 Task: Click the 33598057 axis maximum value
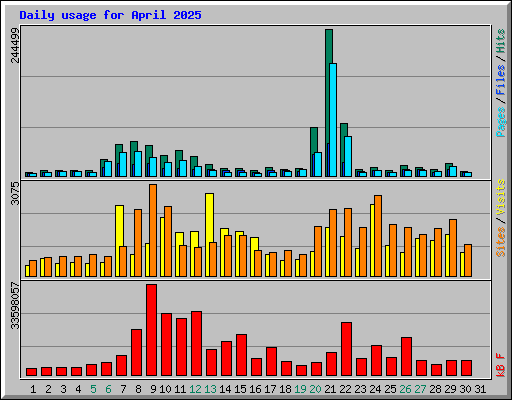coord(15,306)
